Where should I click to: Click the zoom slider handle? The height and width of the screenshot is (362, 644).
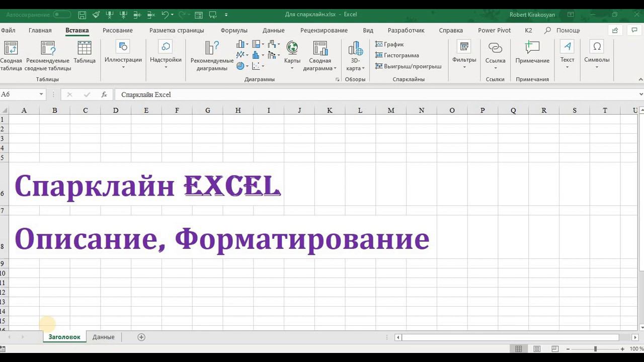tap(595, 349)
